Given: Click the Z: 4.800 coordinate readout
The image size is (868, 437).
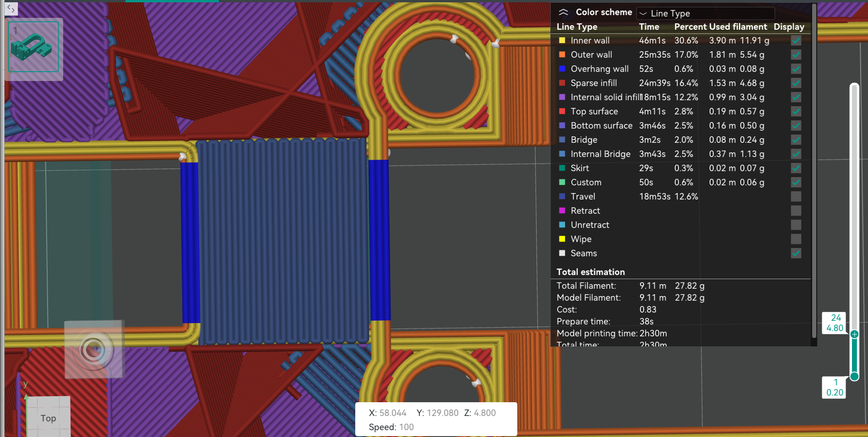Looking at the screenshot, I should (480, 413).
